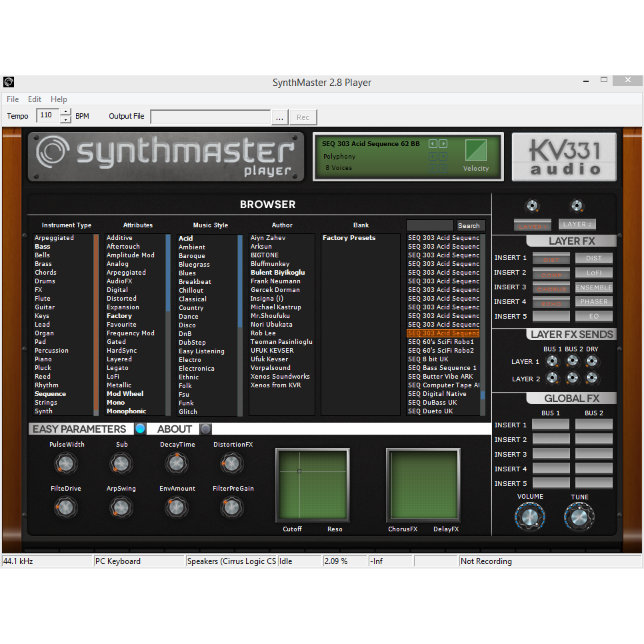
Task: Click the DistortionFX knob
Action: click(x=231, y=463)
